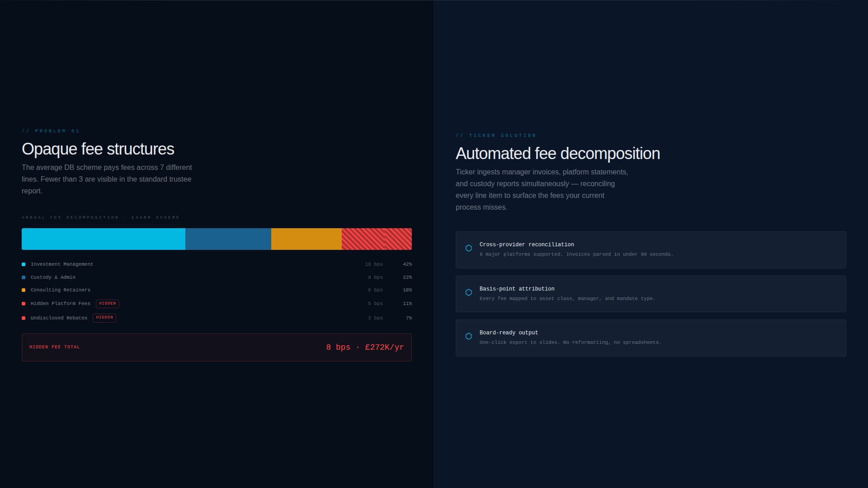Click the '9 bps' value for Custody & Admin

tap(375, 277)
